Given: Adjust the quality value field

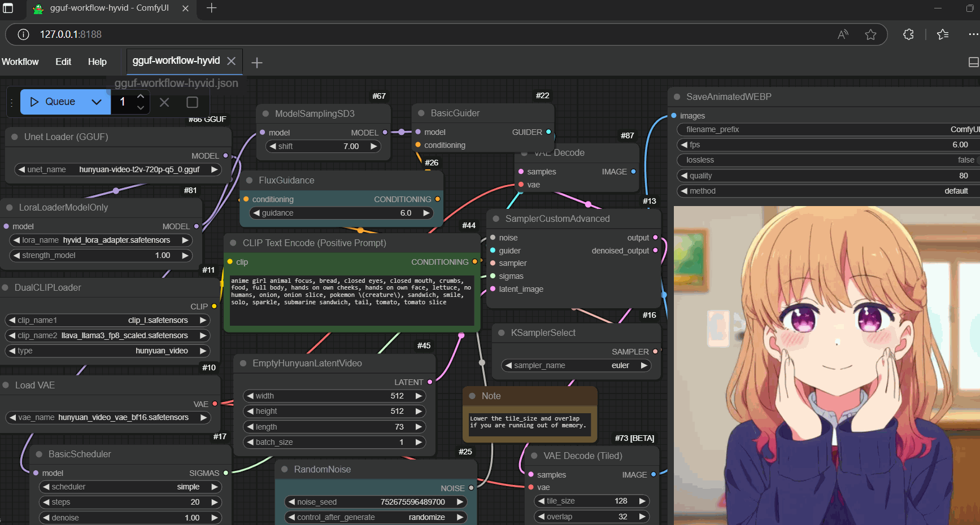Looking at the screenshot, I should click(x=828, y=176).
